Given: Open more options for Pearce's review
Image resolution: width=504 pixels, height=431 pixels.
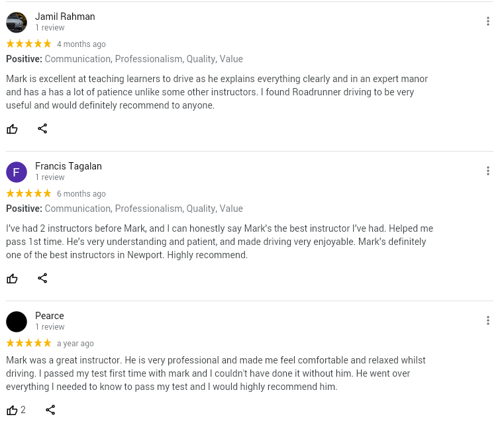Looking at the screenshot, I should [487, 320].
